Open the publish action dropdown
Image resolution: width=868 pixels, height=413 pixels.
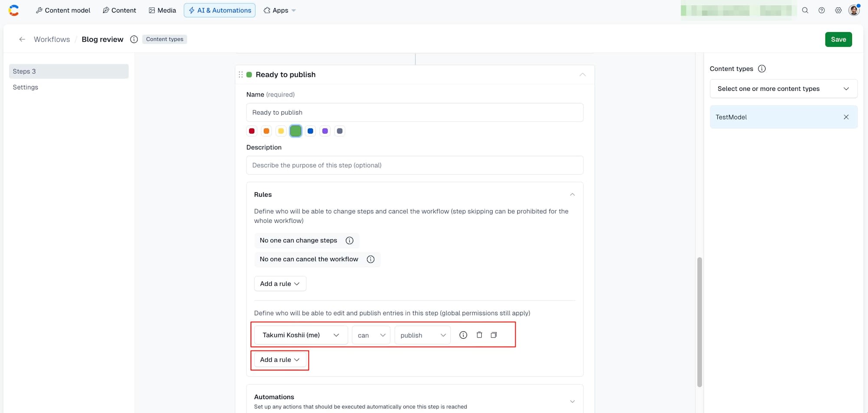tap(422, 335)
